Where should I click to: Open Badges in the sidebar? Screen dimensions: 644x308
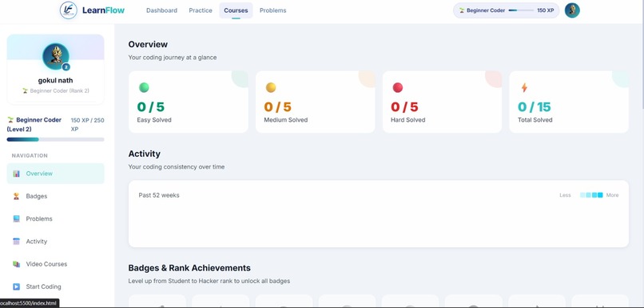click(55, 196)
